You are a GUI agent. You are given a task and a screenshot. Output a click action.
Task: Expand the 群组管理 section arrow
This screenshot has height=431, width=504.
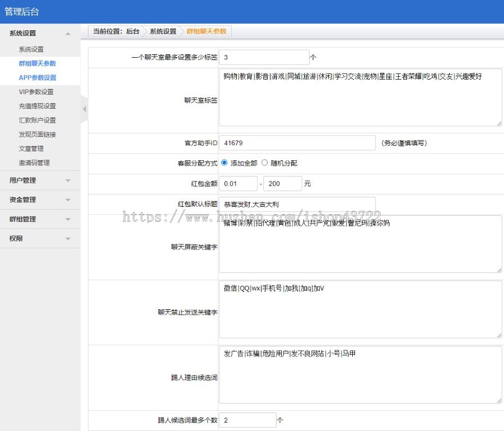[x=68, y=219]
